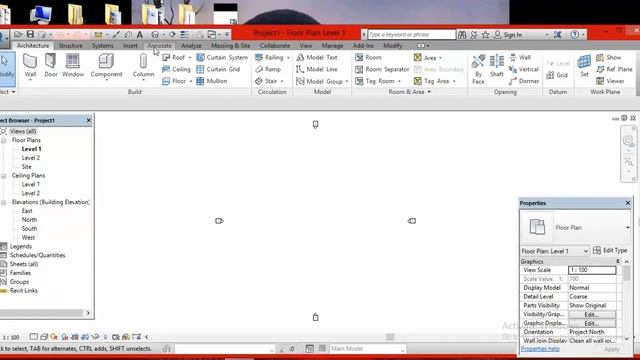Collapse the Ceiling Plans tree node
This screenshot has width=640, height=360.
click(x=4, y=176)
